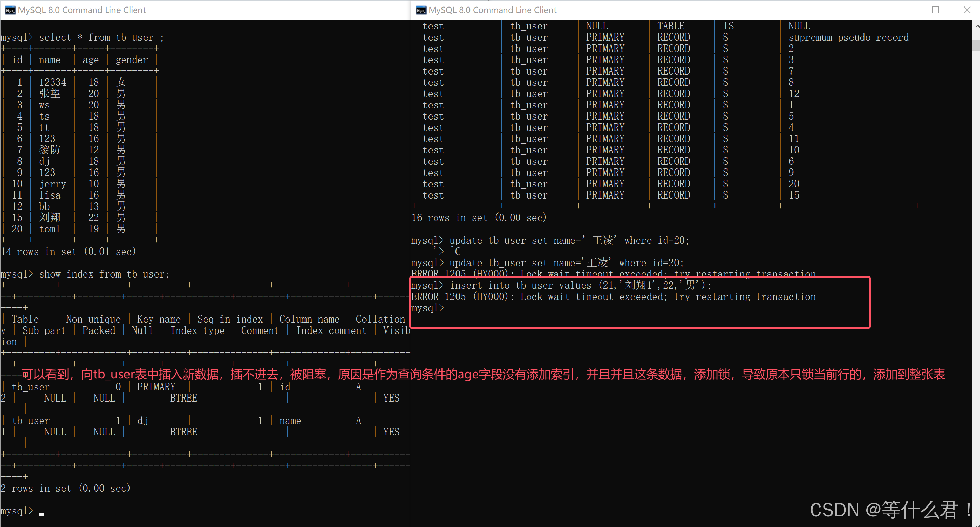Click the 'select * from tb_user' command line
This screenshot has height=527, width=980.
click(101, 37)
